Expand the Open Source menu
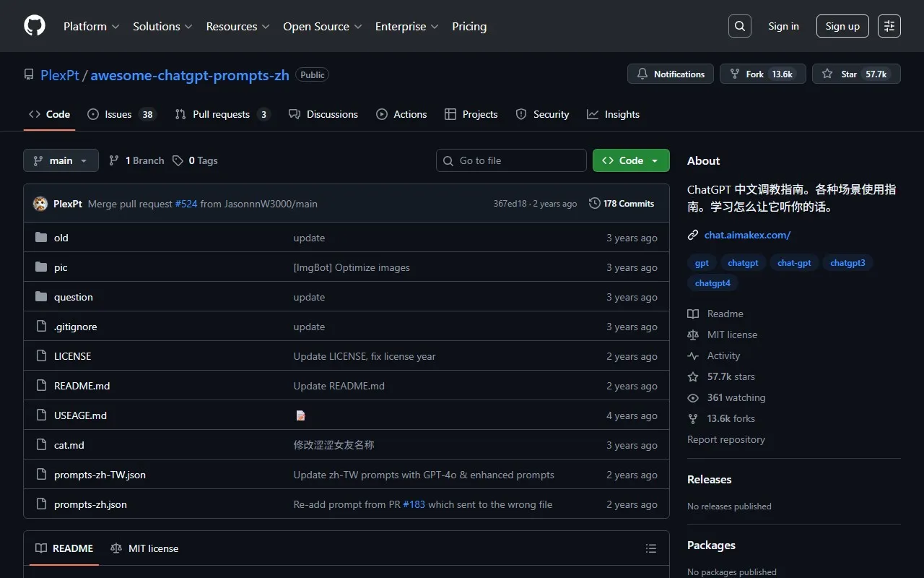The image size is (924, 578). (322, 26)
